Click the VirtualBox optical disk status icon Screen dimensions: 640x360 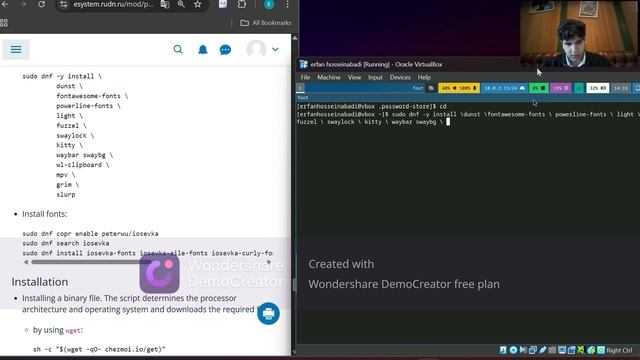513,350
